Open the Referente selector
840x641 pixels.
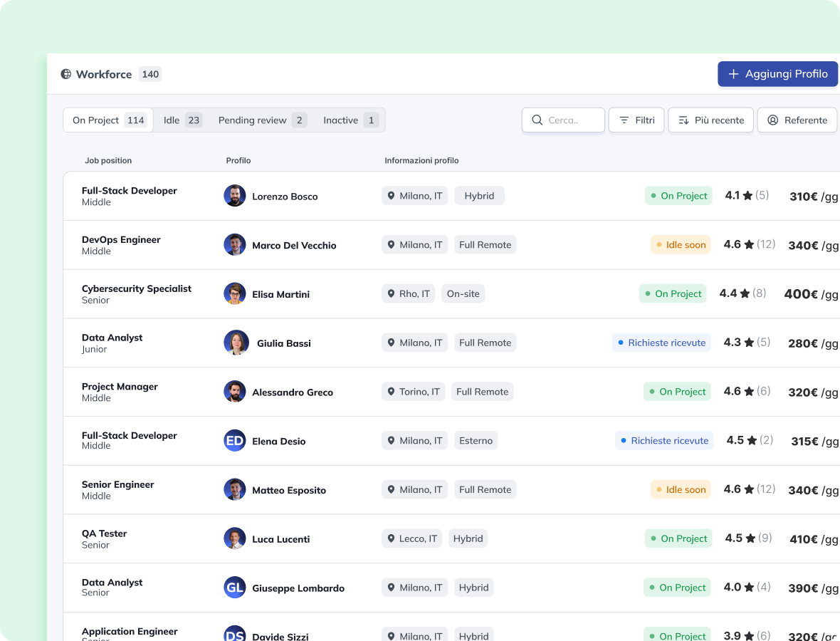797,120
